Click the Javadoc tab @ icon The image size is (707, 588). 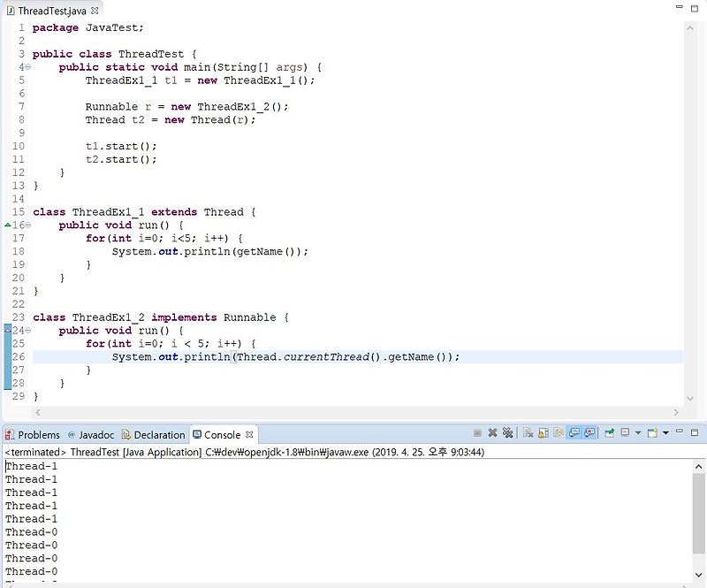pos(72,434)
